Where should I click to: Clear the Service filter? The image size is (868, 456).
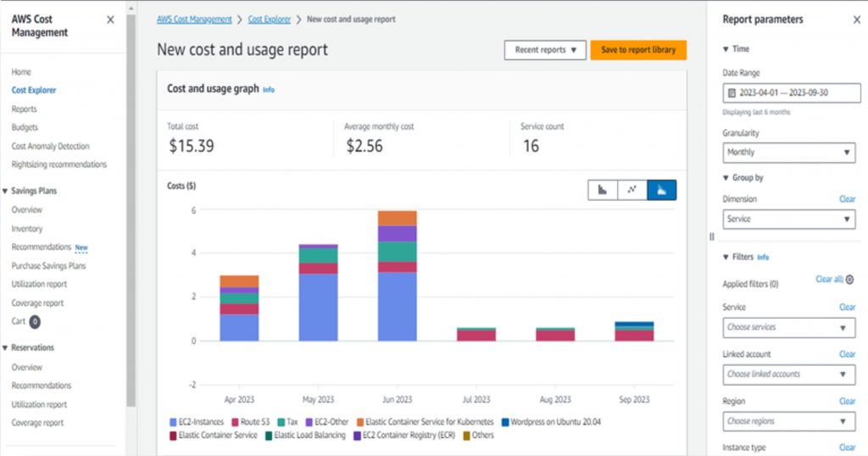click(x=847, y=307)
